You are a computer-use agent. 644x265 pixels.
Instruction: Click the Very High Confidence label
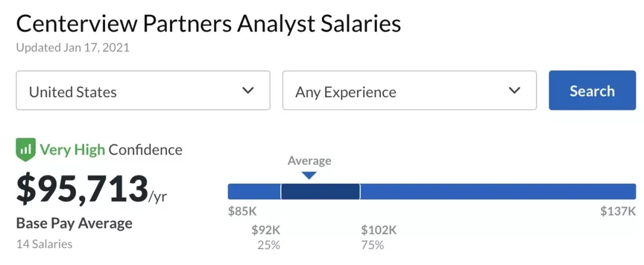pos(111,150)
